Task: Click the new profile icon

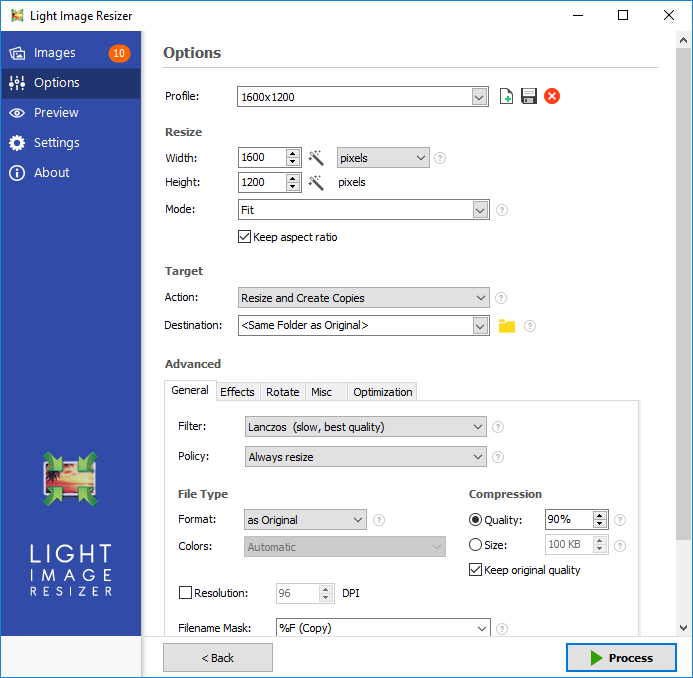Action: (507, 97)
